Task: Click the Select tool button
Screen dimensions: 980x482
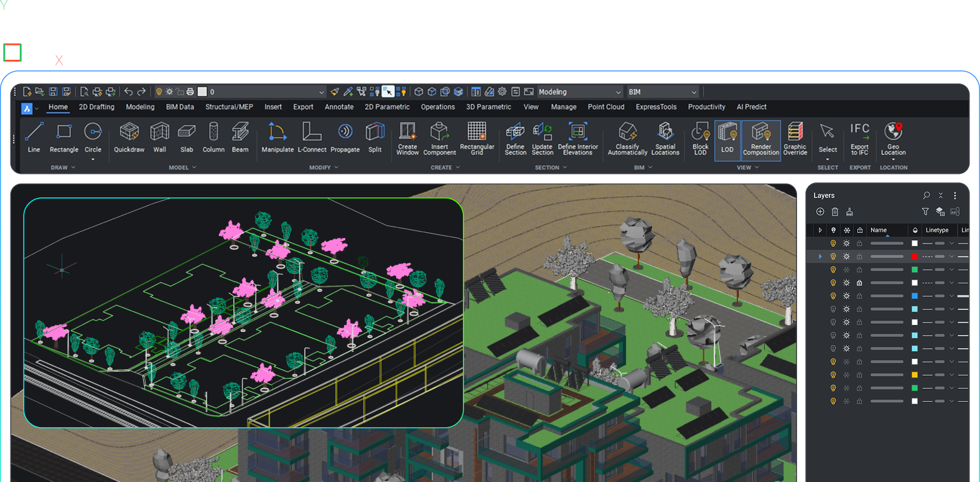Action: (x=828, y=140)
